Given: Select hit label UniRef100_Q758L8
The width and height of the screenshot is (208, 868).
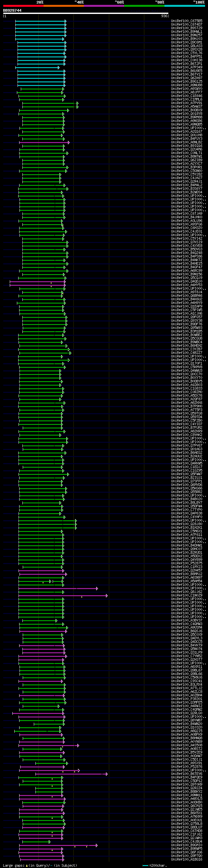Looking at the screenshot, I should [x=187, y=824].
